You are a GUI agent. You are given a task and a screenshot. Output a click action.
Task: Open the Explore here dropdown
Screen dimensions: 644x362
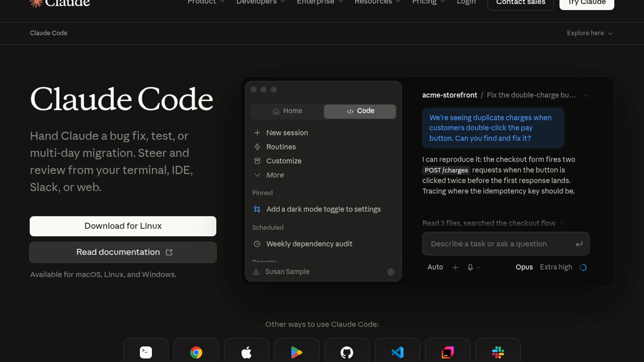click(x=590, y=33)
